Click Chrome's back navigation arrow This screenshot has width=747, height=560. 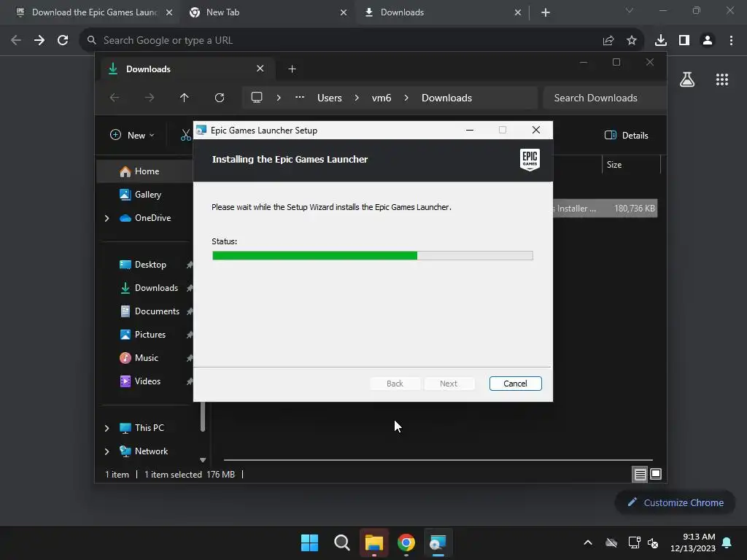(16, 41)
